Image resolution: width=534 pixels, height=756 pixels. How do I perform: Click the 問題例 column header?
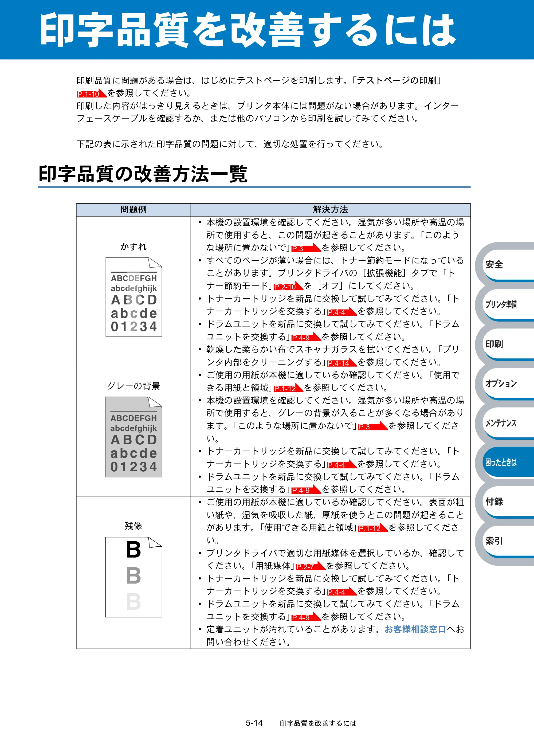click(133, 210)
